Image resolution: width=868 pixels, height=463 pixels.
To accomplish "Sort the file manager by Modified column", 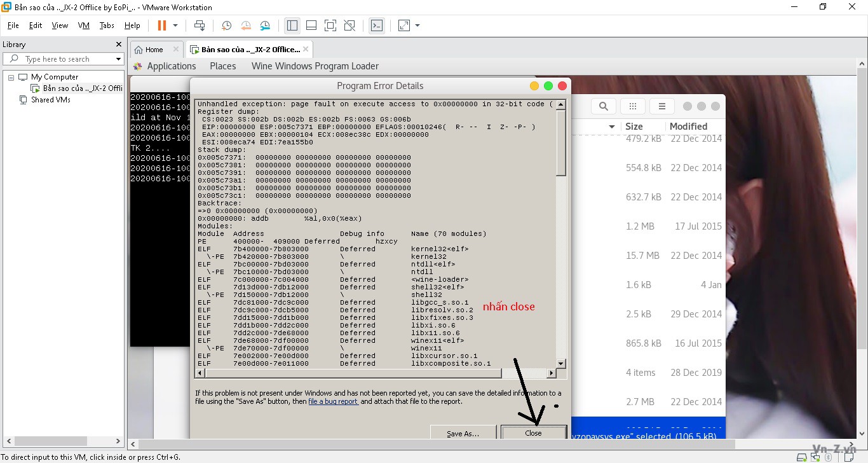I will (x=688, y=127).
